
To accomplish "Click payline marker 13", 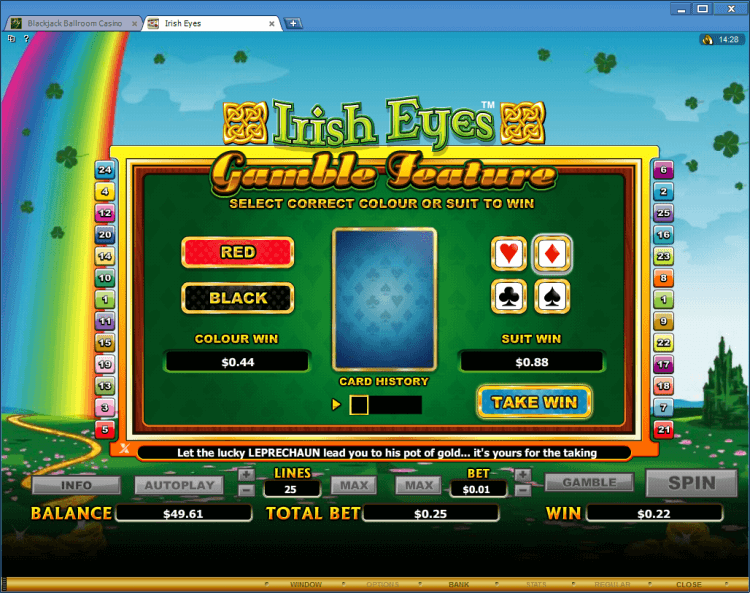I will tap(105, 385).
